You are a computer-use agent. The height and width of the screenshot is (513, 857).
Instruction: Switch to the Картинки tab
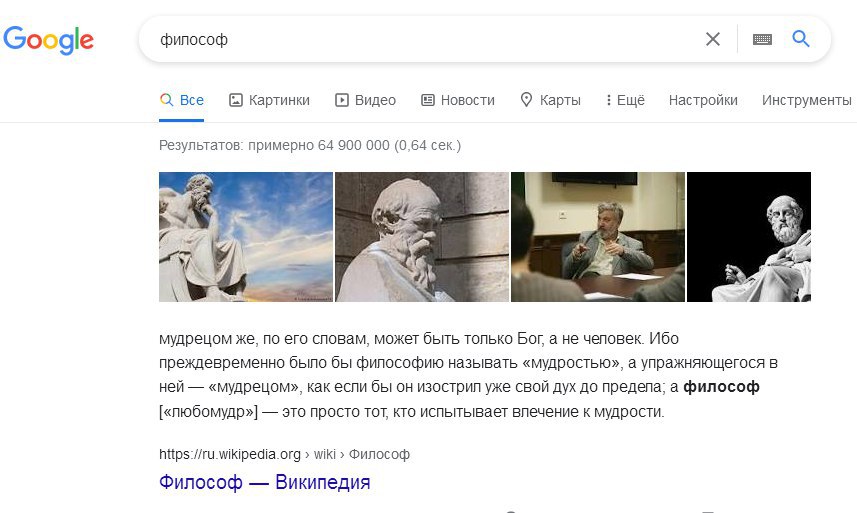point(269,100)
